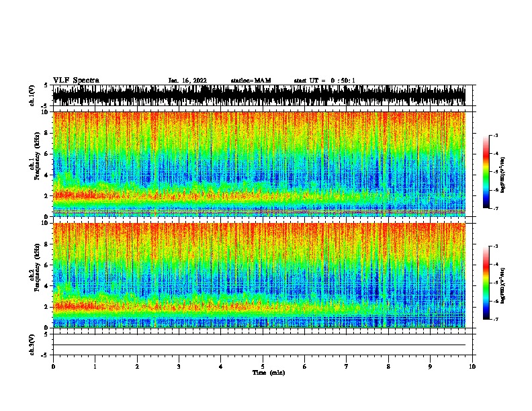The image size is (532, 411).
Task: Click time axis tick label "7"
Action: pos(347,367)
